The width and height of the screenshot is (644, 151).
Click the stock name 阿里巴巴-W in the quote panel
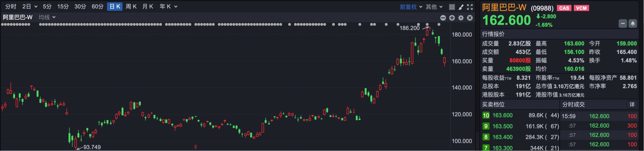[504, 8]
